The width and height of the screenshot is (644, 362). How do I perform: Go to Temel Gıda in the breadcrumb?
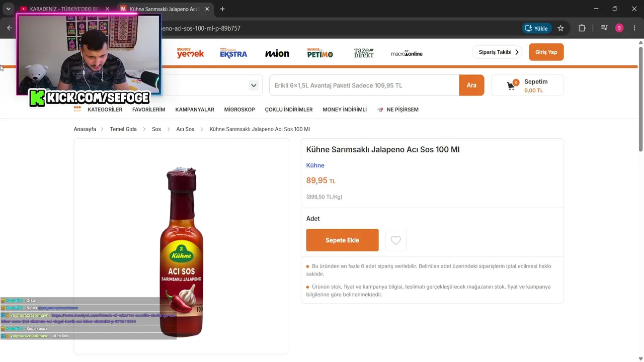(x=123, y=129)
